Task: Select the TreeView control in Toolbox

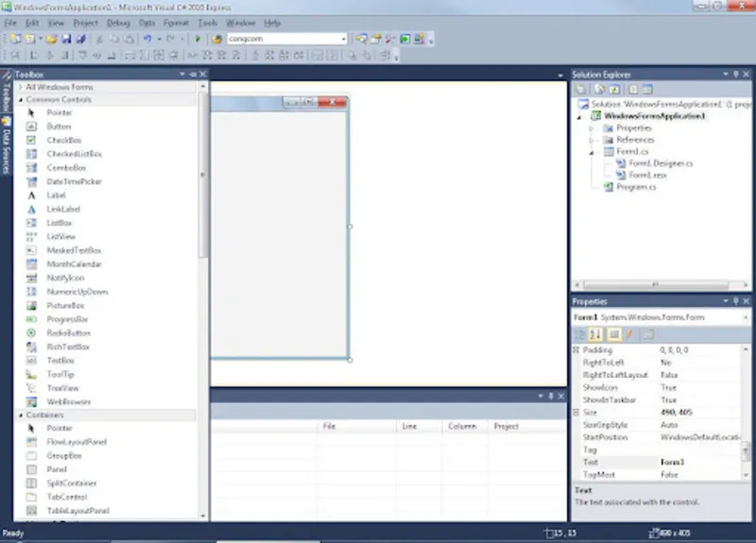Action: [x=62, y=388]
